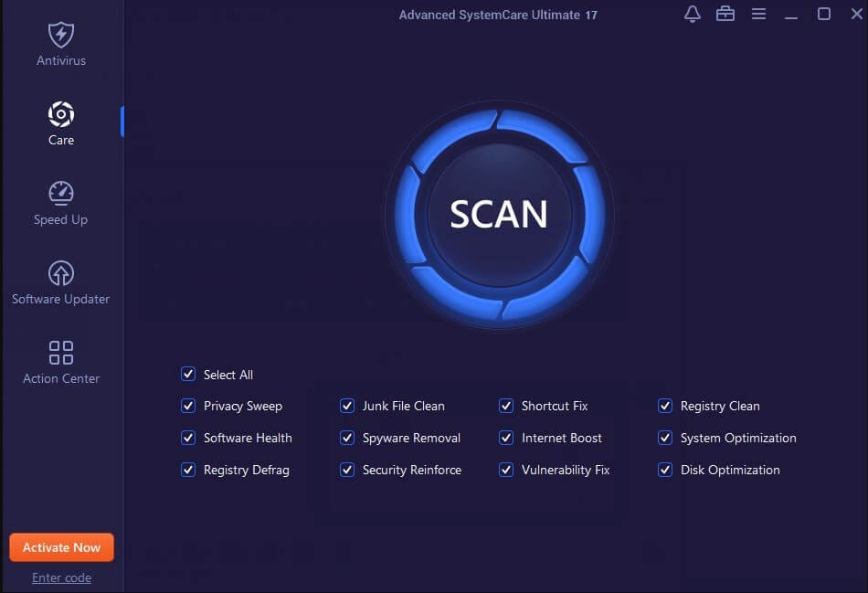Toggle the Registry Clean checkbox
The image size is (868, 593).
pyautogui.click(x=665, y=406)
